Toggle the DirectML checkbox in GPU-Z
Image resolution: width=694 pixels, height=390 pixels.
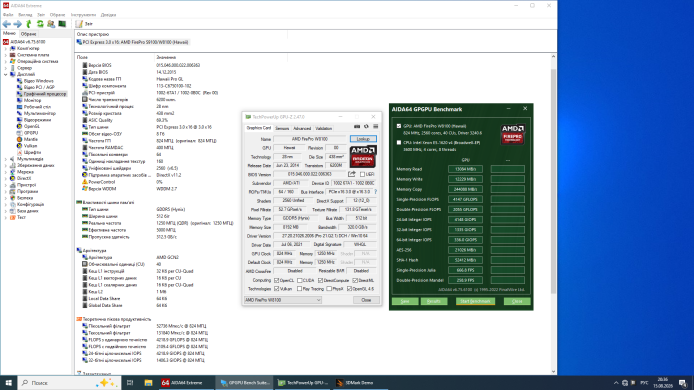(355, 281)
